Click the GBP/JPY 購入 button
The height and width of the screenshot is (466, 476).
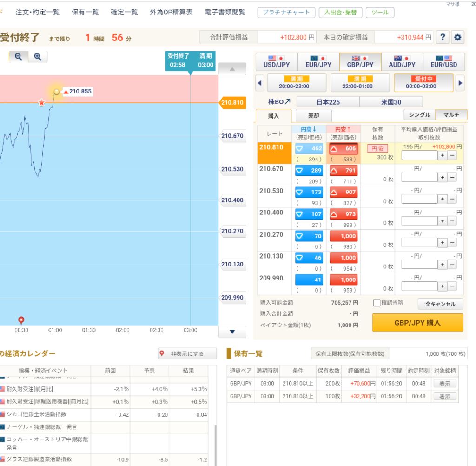coord(417,322)
